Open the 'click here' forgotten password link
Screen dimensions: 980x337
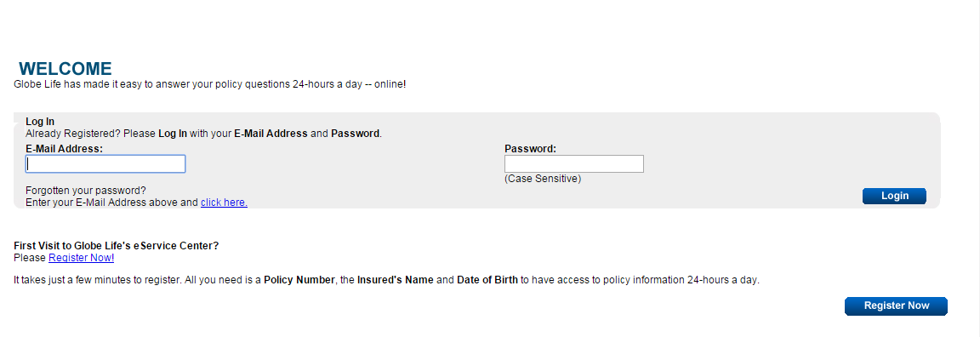[x=224, y=203]
